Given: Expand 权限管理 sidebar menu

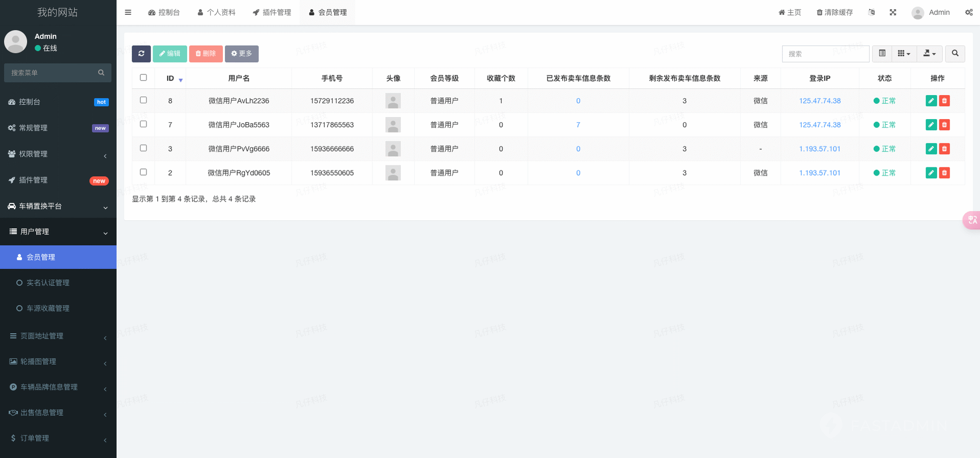Looking at the screenshot, I should [58, 154].
